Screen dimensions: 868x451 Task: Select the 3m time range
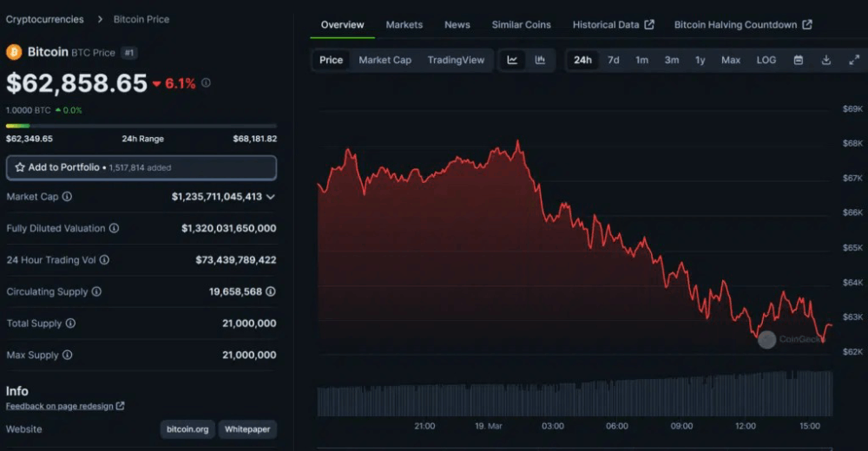[672, 60]
